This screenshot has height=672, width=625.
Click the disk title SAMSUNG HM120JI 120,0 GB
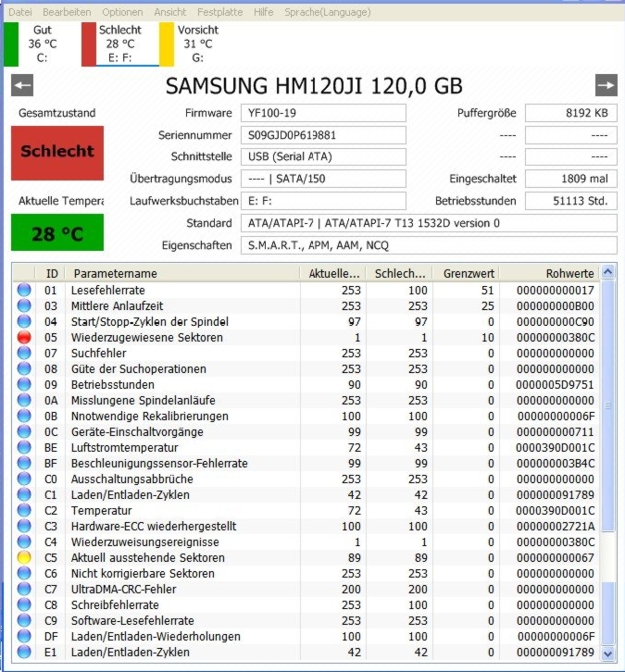click(x=314, y=86)
